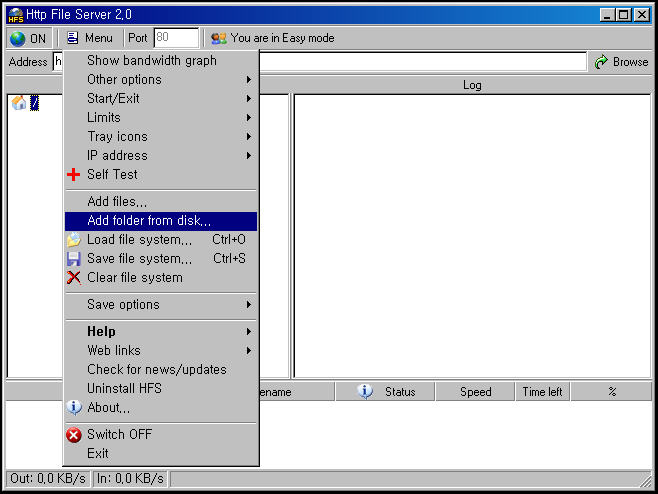The image size is (658, 494).
Task: Click the home folder icon in file tree
Action: [19, 103]
